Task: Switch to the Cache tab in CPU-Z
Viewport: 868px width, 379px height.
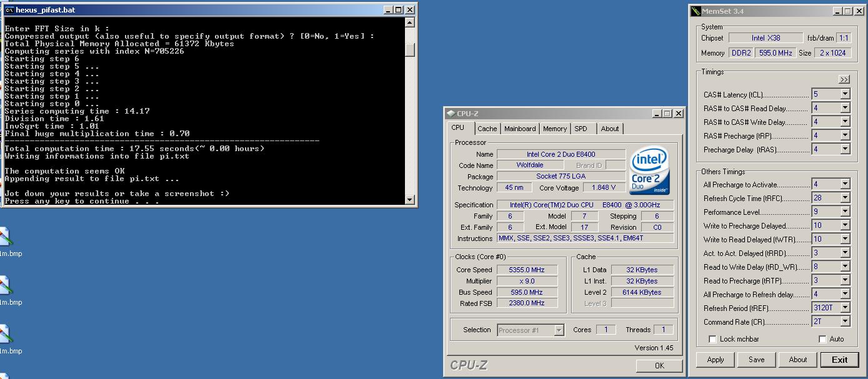Action: click(487, 129)
